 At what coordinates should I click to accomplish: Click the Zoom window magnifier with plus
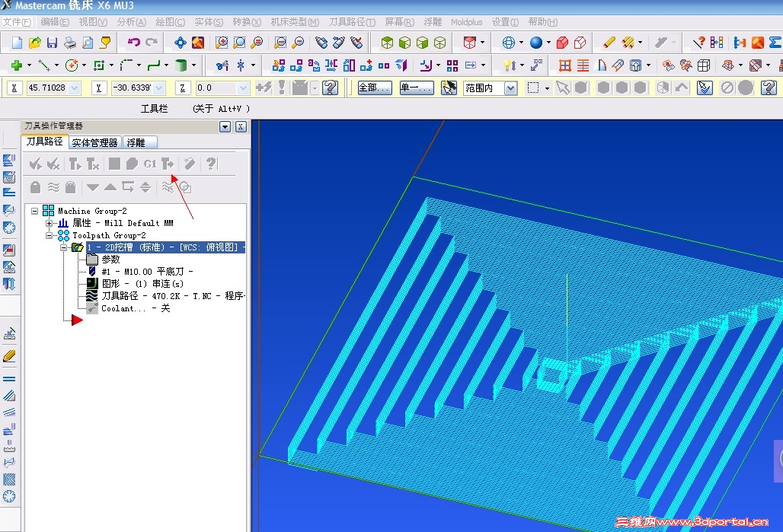[x=221, y=43]
